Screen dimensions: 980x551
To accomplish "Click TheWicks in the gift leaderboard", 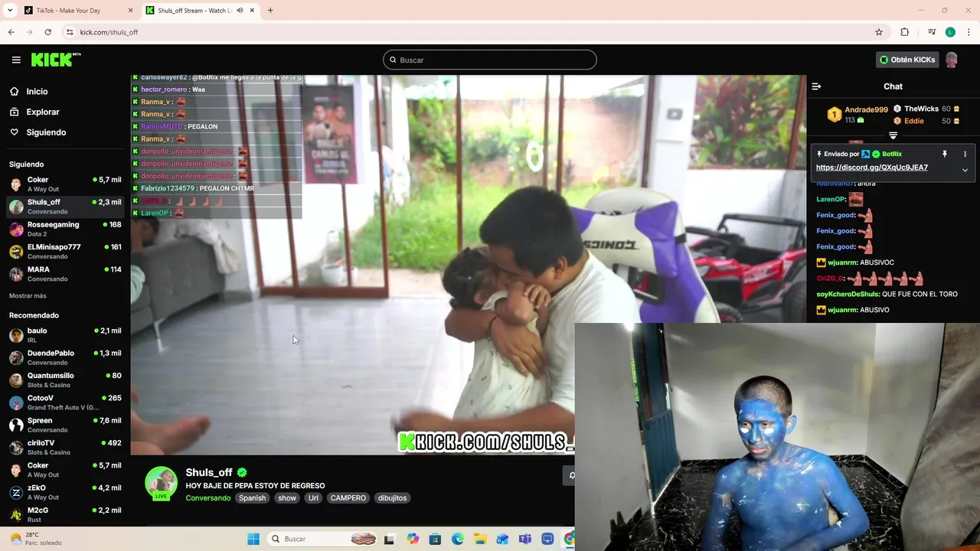I will tap(921, 109).
